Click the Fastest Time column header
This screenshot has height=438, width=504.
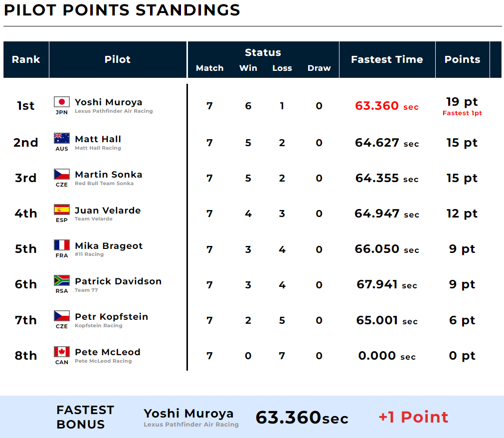click(x=387, y=59)
